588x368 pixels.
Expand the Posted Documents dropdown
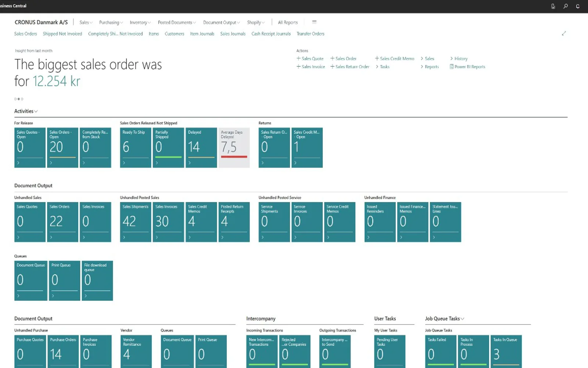pos(177,22)
